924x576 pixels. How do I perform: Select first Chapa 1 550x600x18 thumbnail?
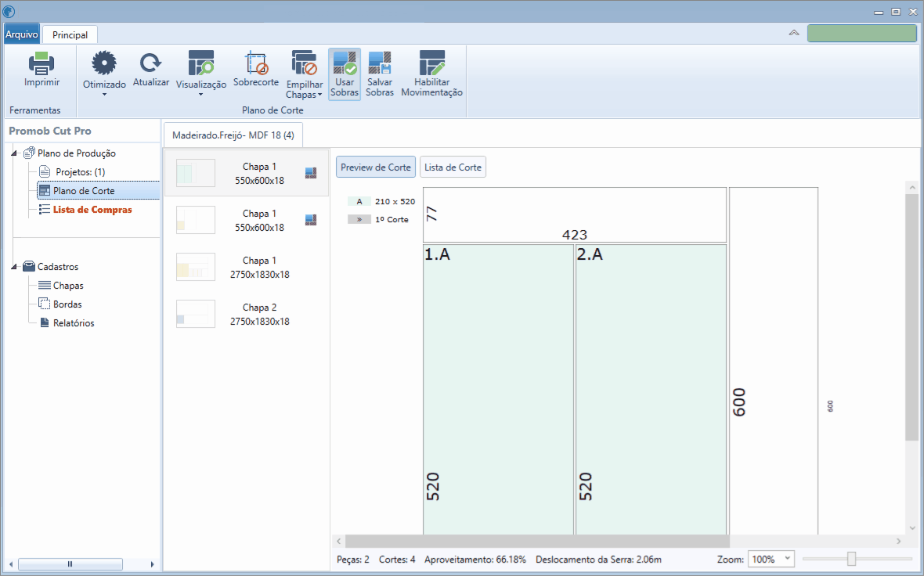(x=196, y=173)
